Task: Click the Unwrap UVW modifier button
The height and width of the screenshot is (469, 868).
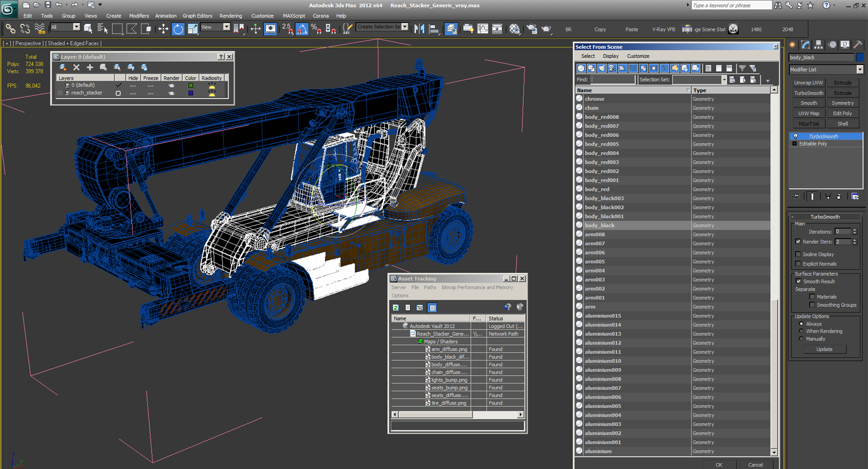Action: click(809, 83)
